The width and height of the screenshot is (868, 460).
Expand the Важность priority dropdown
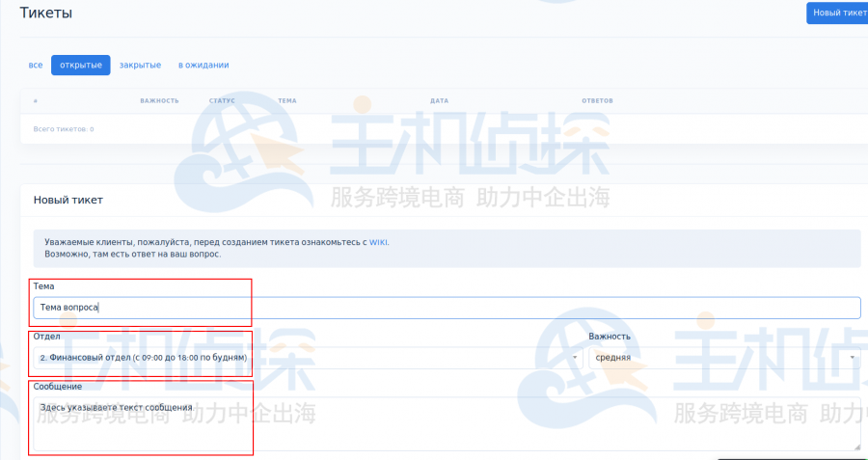click(x=724, y=357)
